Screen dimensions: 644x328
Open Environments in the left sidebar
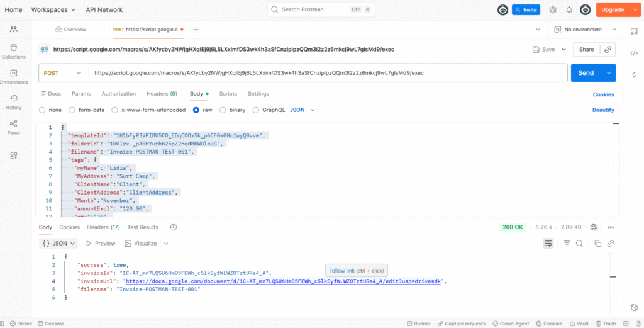coord(14,77)
